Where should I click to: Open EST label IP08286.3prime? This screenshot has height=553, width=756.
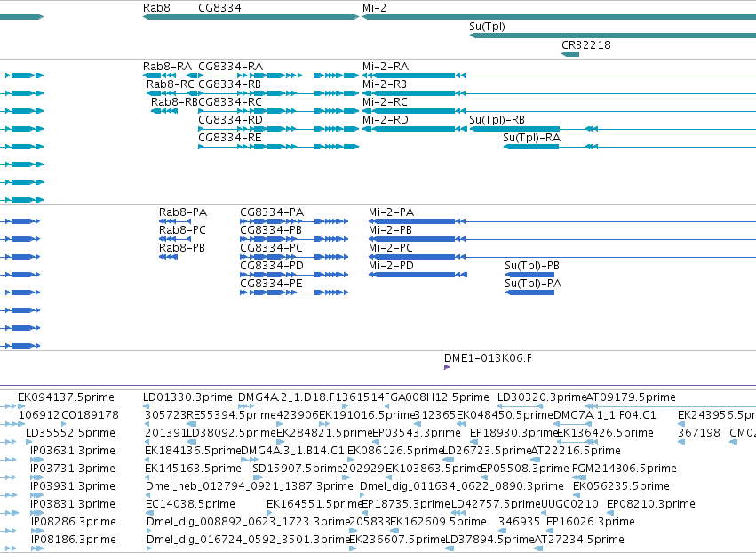[74, 522]
